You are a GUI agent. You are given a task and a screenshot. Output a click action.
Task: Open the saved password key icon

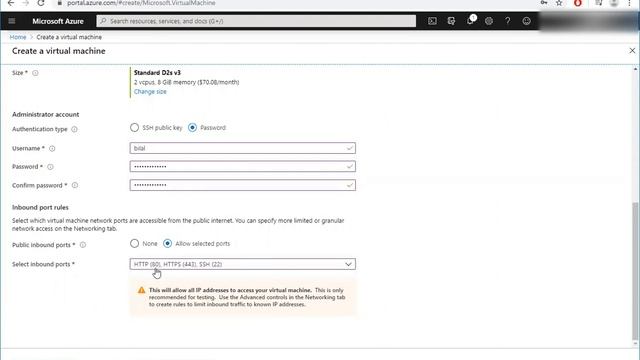click(x=544, y=3)
